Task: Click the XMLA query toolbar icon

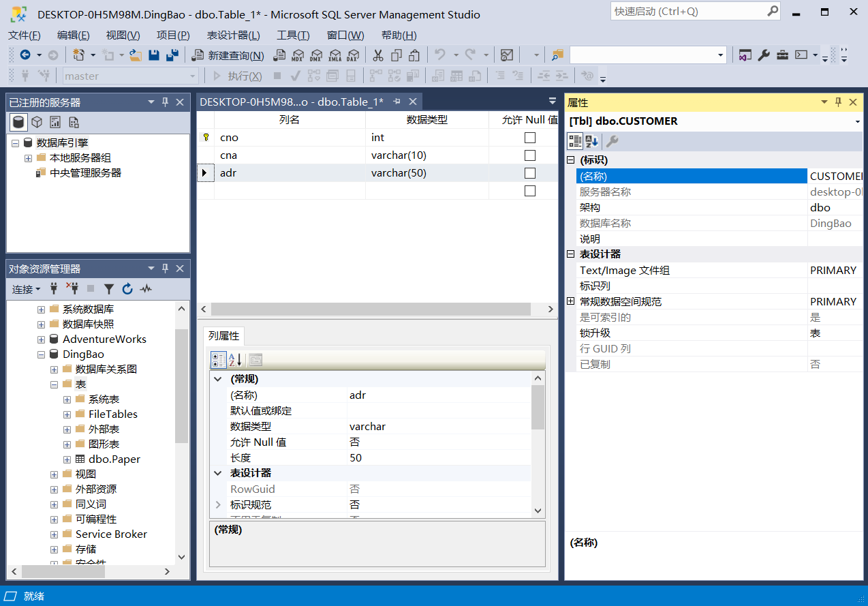Action: (x=334, y=55)
